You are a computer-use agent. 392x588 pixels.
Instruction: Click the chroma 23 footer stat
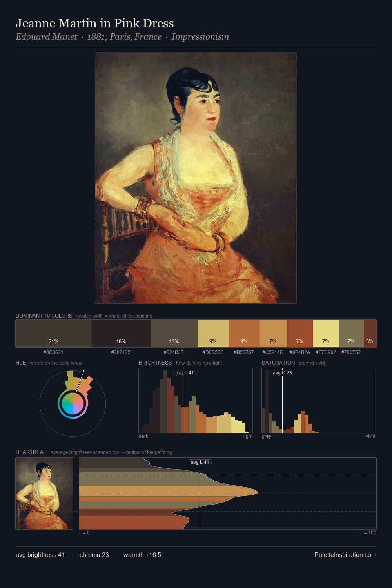coord(94,555)
